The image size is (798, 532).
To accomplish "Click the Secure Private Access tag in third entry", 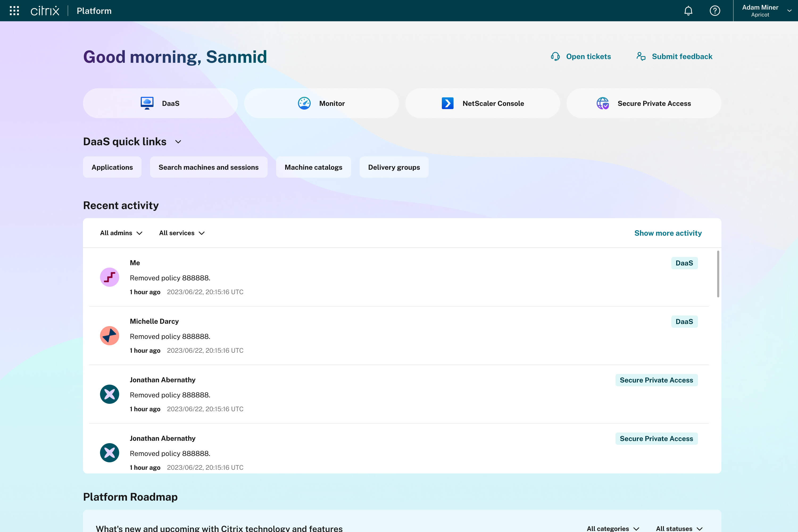I will click(656, 380).
